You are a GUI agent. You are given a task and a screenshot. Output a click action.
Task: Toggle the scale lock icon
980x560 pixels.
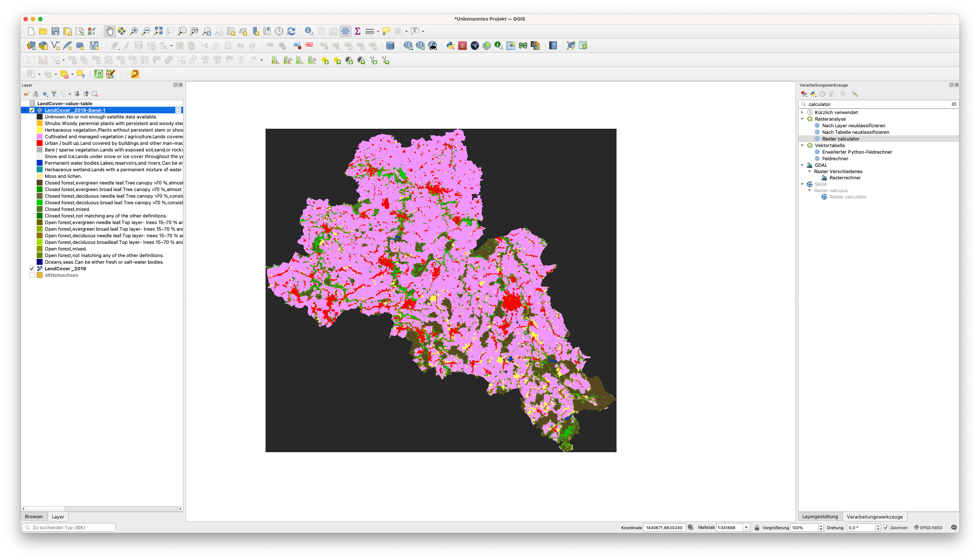tap(757, 528)
